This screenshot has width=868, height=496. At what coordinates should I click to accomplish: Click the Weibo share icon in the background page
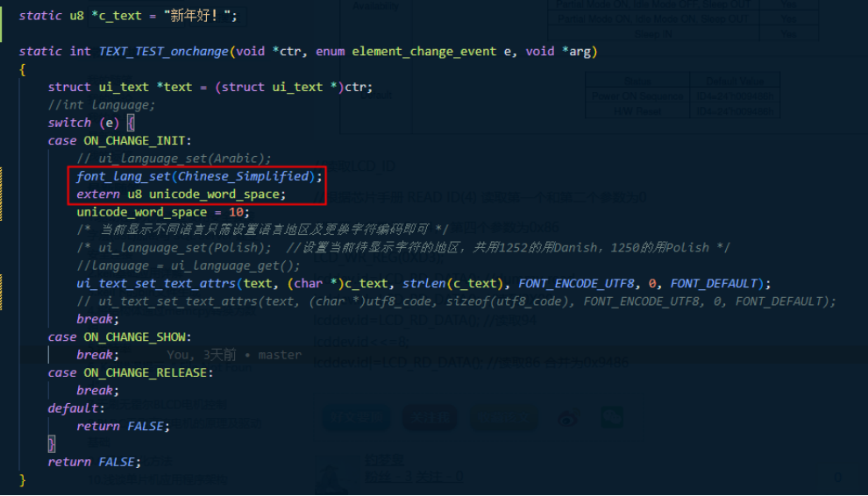tap(568, 419)
